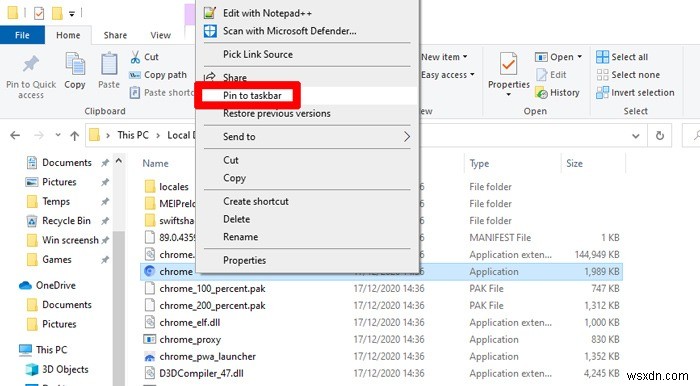Select Games in the navigation pane
The image size is (700, 386).
(49, 259)
